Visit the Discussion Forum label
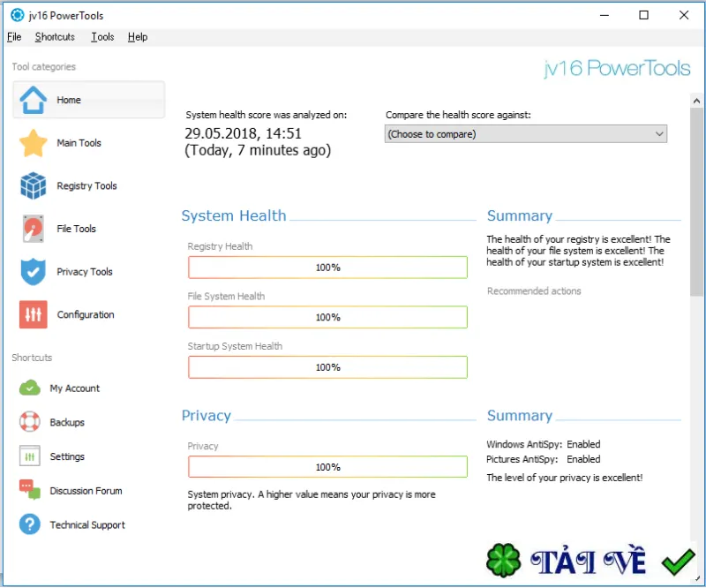This screenshot has width=706, height=588. [x=86, y=491]
